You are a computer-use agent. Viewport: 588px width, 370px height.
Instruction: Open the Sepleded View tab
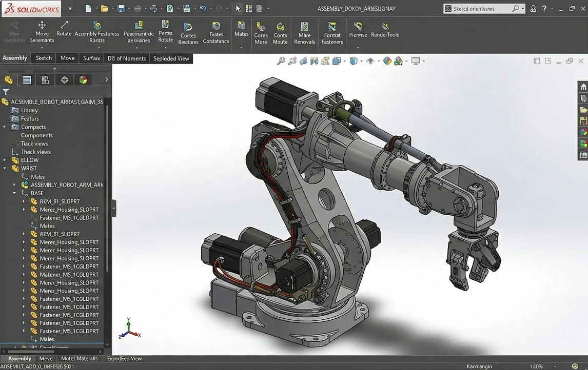[x=171, y=58]
